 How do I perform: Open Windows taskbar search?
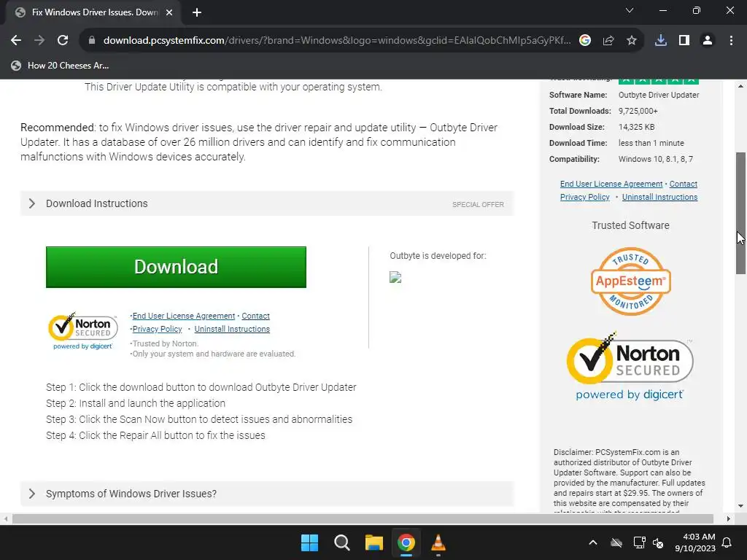pyautogui.click(x=342, y=542)
